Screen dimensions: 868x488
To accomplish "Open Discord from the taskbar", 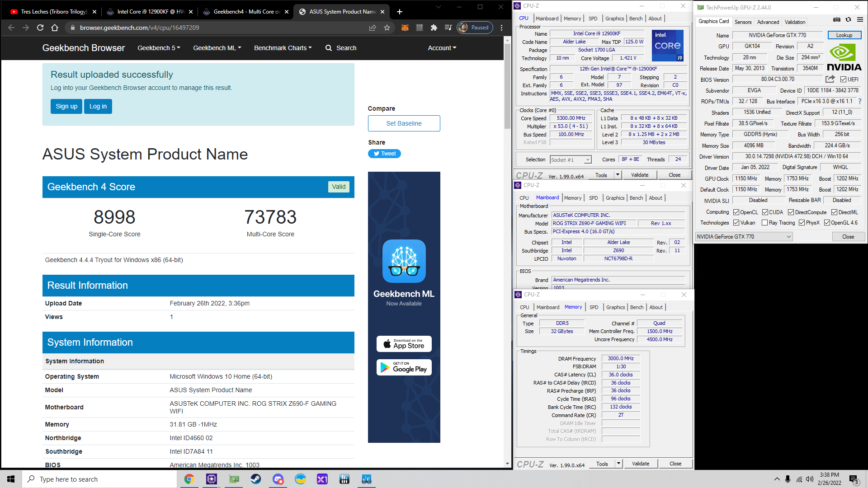I will coord(278,479).
